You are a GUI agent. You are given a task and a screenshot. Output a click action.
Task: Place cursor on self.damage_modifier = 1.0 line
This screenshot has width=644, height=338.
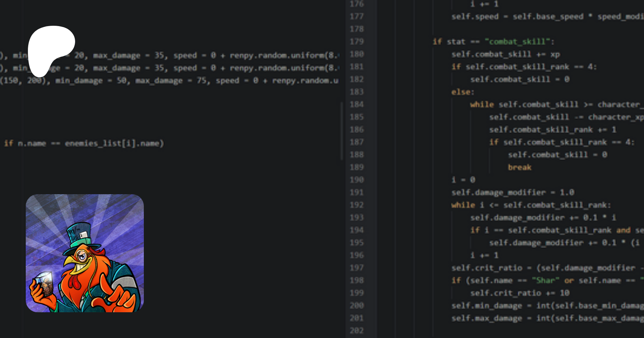(512, 192)
